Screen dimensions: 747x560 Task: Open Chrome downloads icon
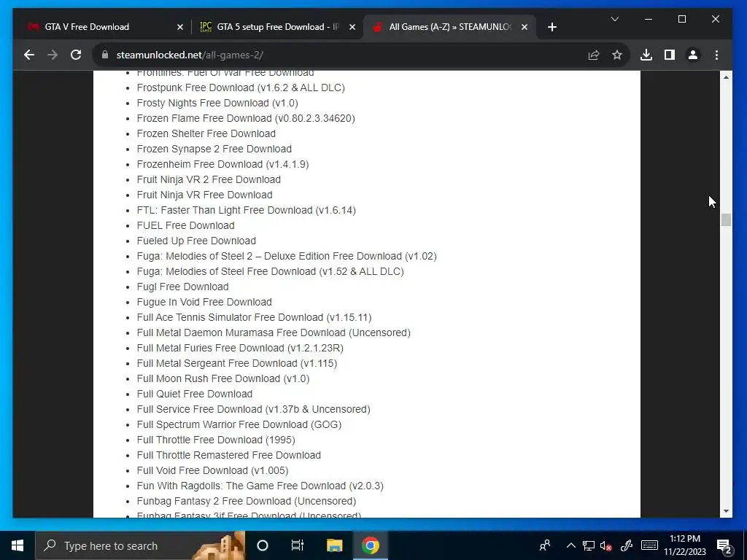click(646, 55)
